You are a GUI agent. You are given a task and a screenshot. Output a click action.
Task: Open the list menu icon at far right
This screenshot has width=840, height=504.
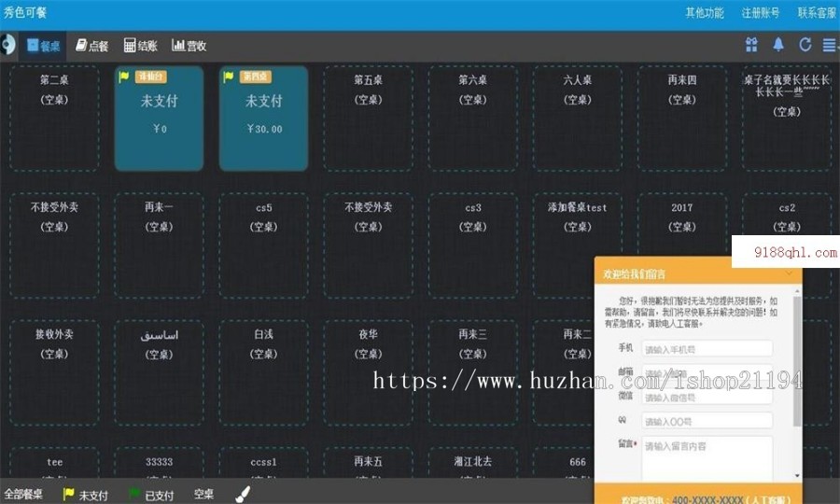click(x=830, y=45)
